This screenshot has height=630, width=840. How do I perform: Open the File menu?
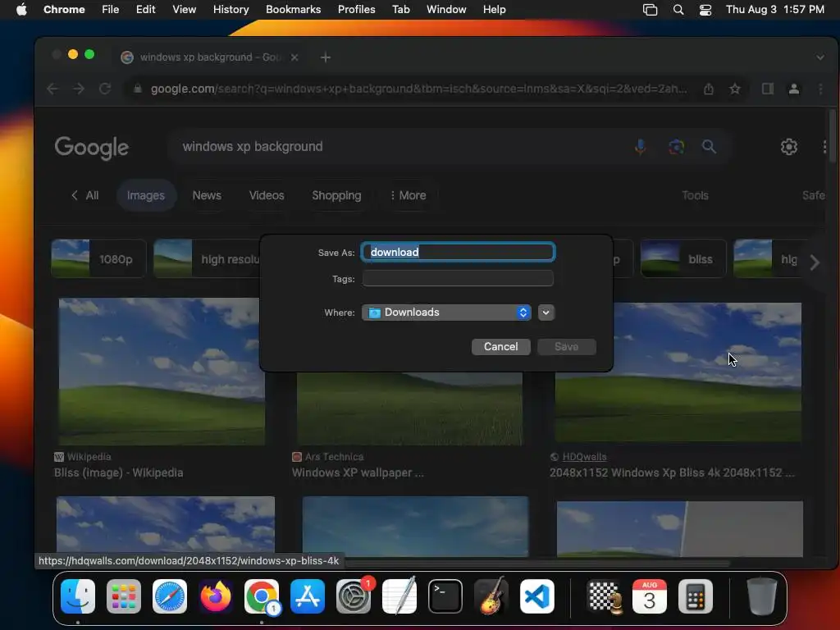111,10
